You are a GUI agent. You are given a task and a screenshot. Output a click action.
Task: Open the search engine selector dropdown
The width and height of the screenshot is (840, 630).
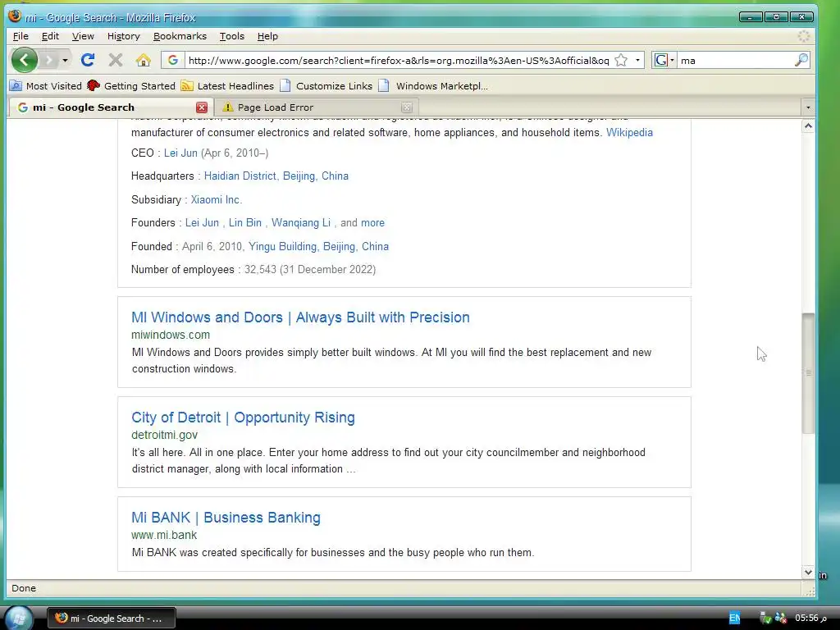pyautogui.click(x=664, y=60)
